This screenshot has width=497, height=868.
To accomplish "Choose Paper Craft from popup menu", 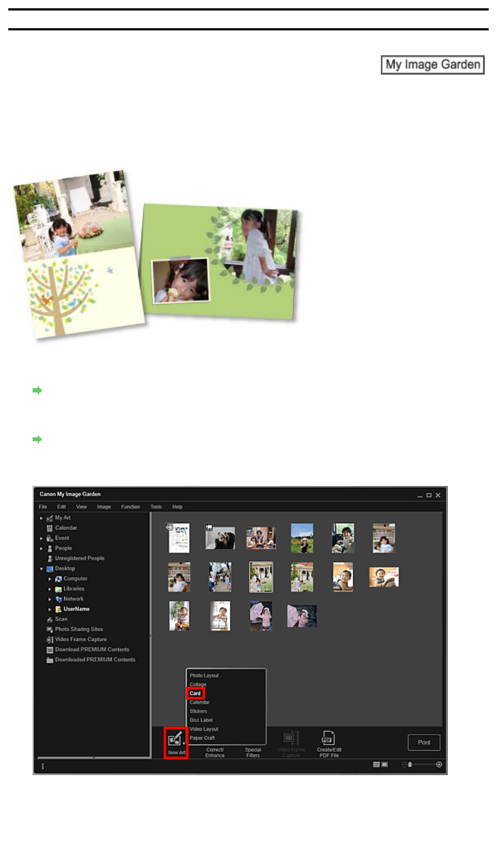I will [x=202, y=738].
